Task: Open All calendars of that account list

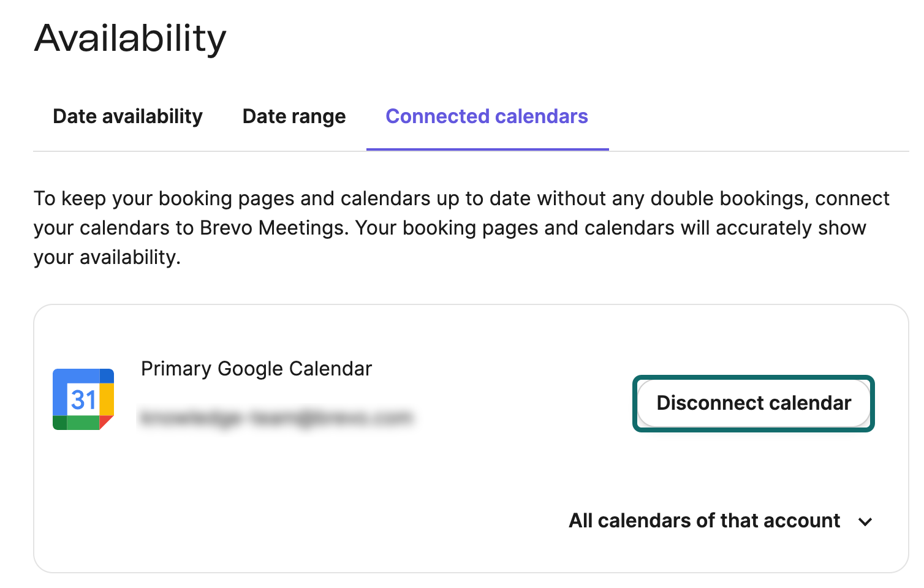Action: point(720,521)
